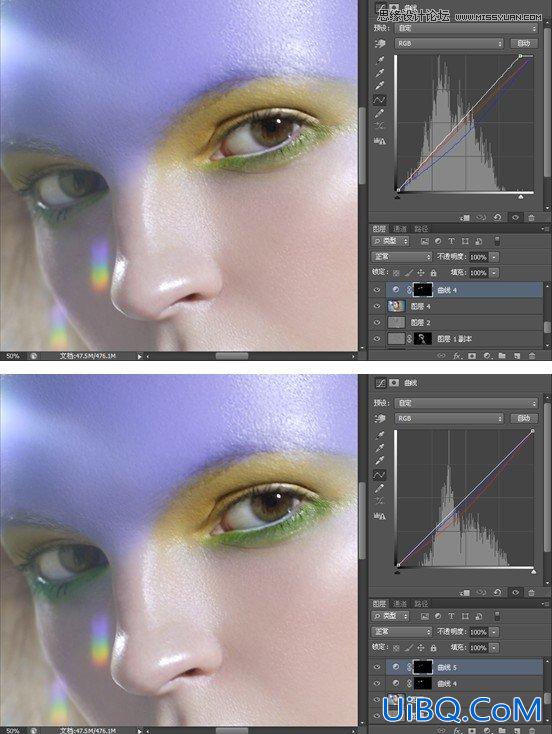Hide the 图层 1 副本 layer in top panel
The image size is (552, 734).
click(377, 338)
